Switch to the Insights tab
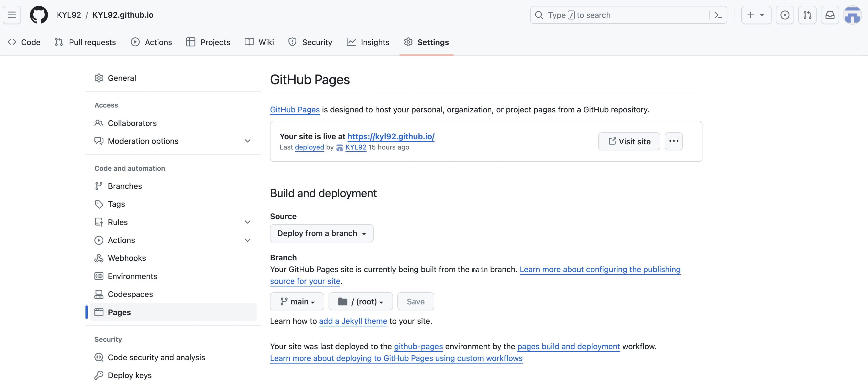The image size is (868, 383). (x=368, y=42)
